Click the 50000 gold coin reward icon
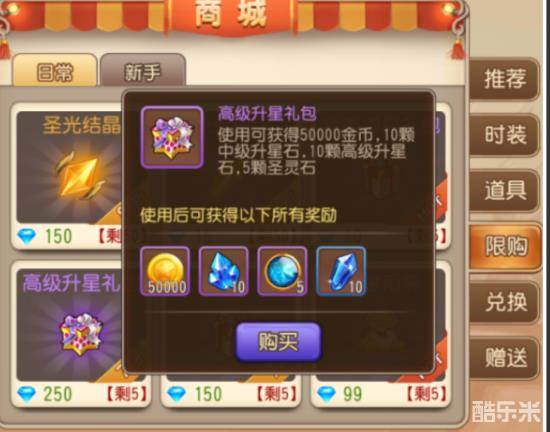The height and width of the screenshot is (432, 550). (165, 271)
